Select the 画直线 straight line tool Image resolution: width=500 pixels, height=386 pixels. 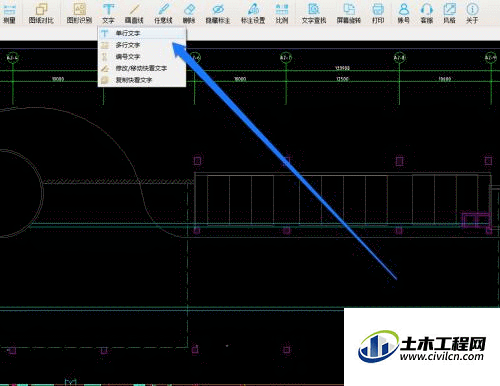pyautogui.click(x=134, y=13)
